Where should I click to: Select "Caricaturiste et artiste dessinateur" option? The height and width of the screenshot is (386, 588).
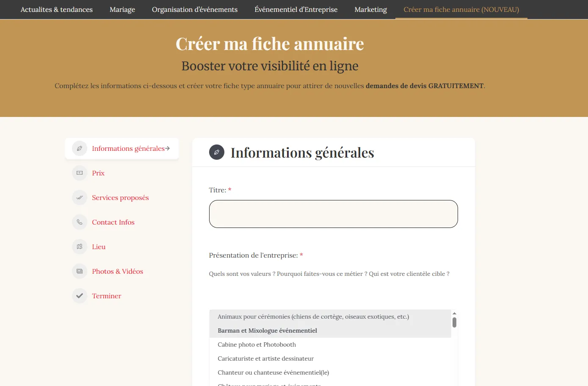265,358
